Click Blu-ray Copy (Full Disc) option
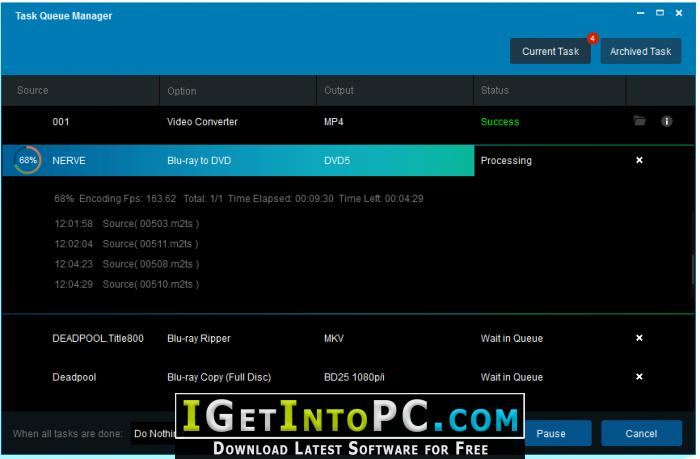The image size is (700, 459). pyautogui.click(x=219, y=377)
